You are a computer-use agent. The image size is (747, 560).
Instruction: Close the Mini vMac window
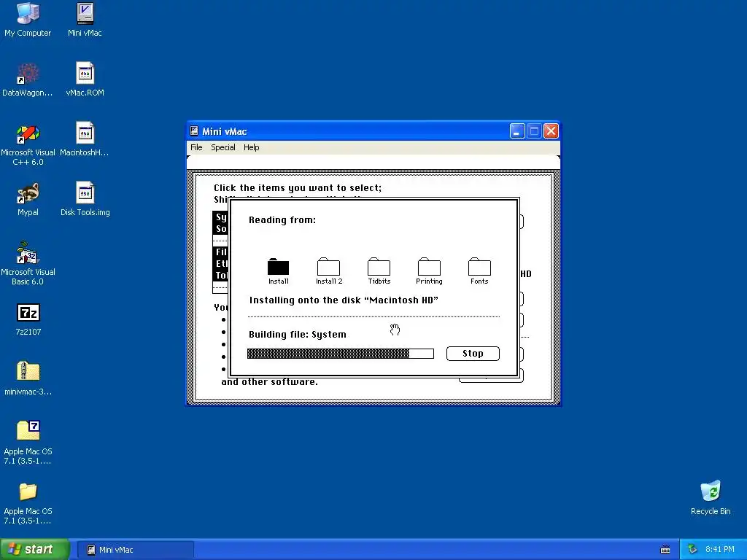[x=551, y=131]
